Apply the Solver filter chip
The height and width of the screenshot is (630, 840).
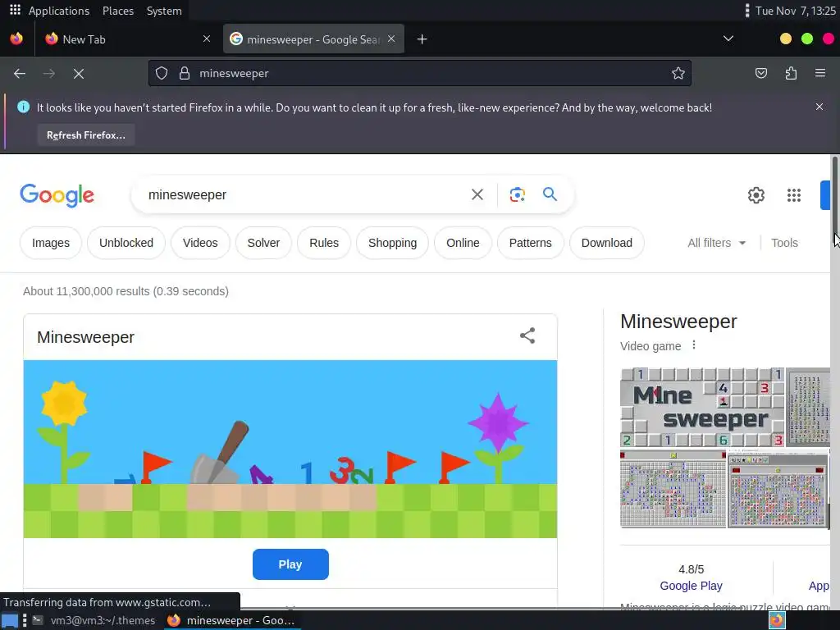click(263, 243)
